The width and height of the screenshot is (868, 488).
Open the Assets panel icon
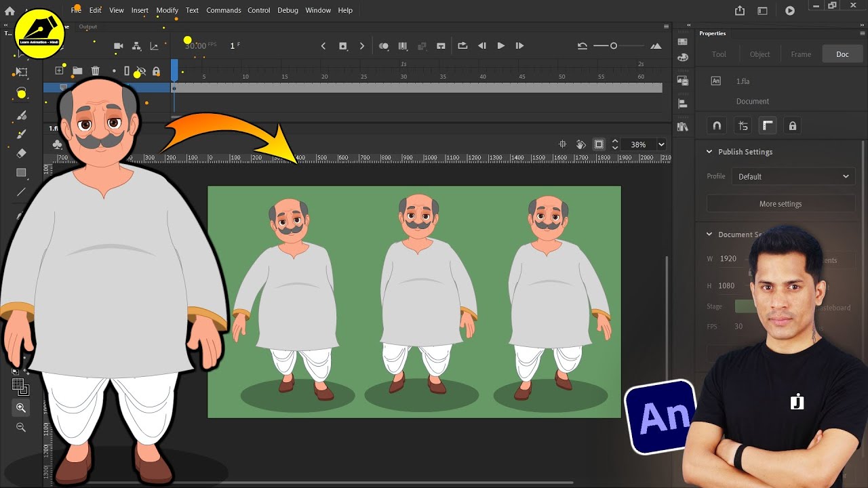tap(683, 81)
